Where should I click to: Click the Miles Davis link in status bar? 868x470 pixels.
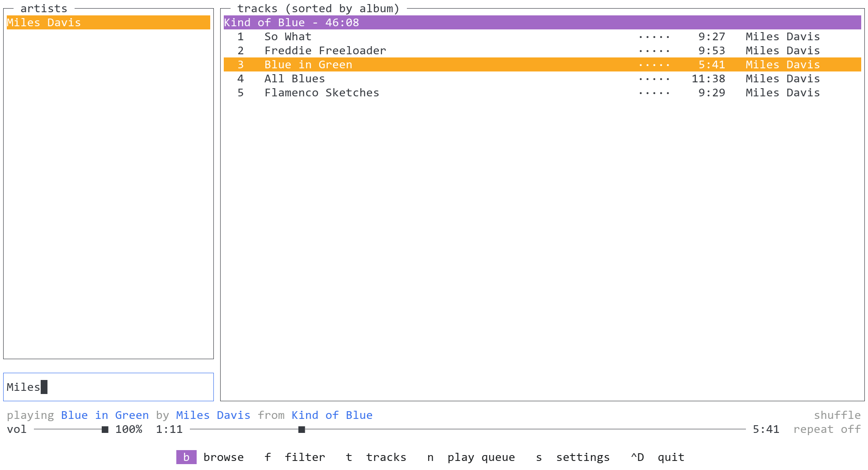pos(213,415)
